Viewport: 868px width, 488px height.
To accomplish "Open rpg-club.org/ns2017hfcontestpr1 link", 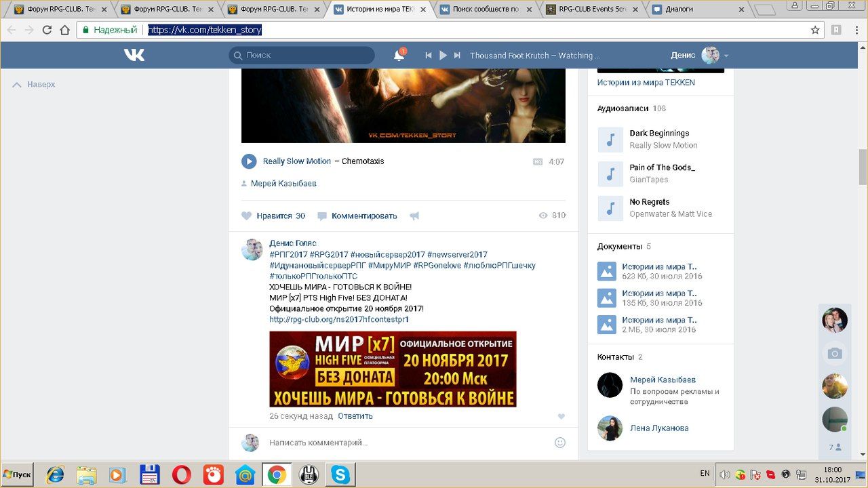I will click(339, 319).
